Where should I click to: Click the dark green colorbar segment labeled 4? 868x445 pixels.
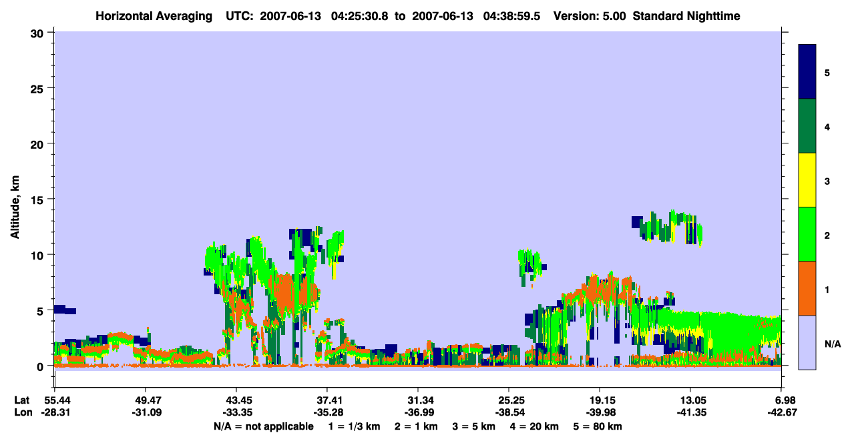807,126
